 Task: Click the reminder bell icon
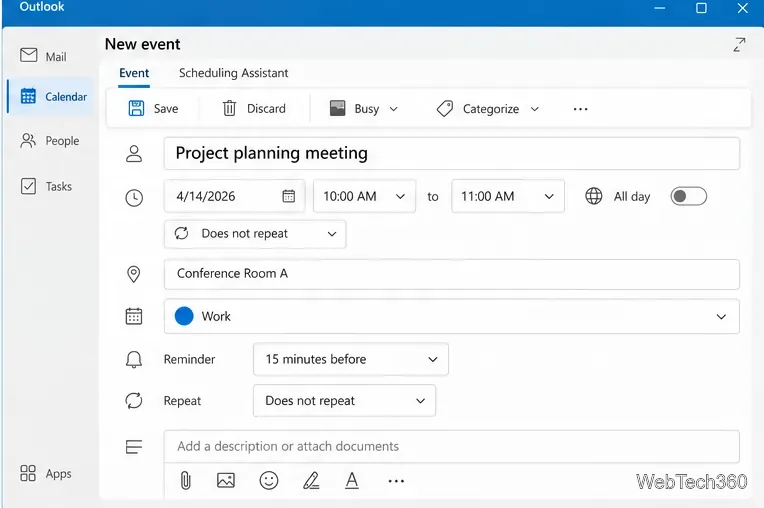[134, 359]
